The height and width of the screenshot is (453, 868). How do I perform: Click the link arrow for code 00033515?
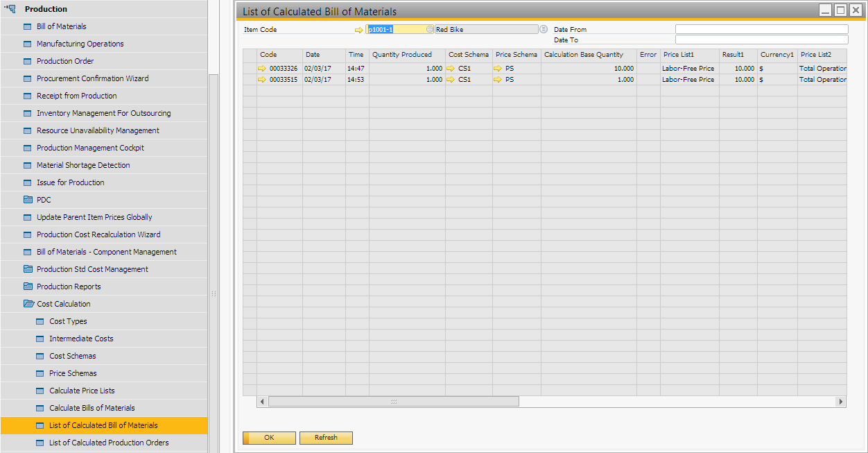262,80
